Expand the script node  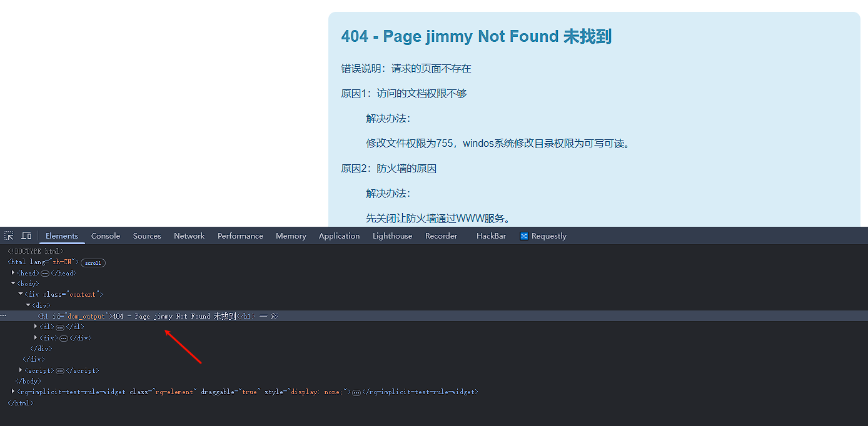tap(21, 370)
